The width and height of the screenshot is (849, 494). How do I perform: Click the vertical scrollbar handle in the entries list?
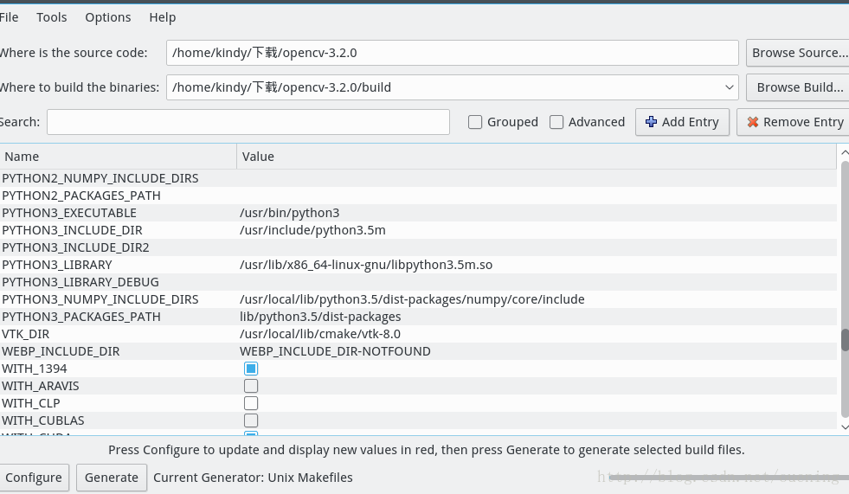pos(844,340)
